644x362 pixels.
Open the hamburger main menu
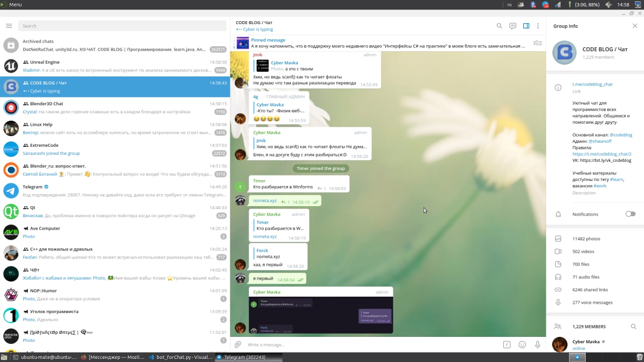pos(9,26)
